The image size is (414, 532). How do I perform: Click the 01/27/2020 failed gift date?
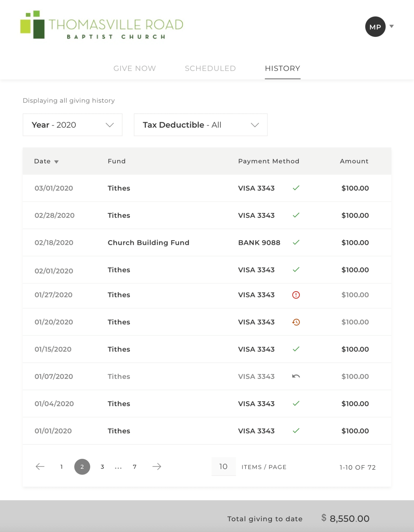click(x=54, y=295)
